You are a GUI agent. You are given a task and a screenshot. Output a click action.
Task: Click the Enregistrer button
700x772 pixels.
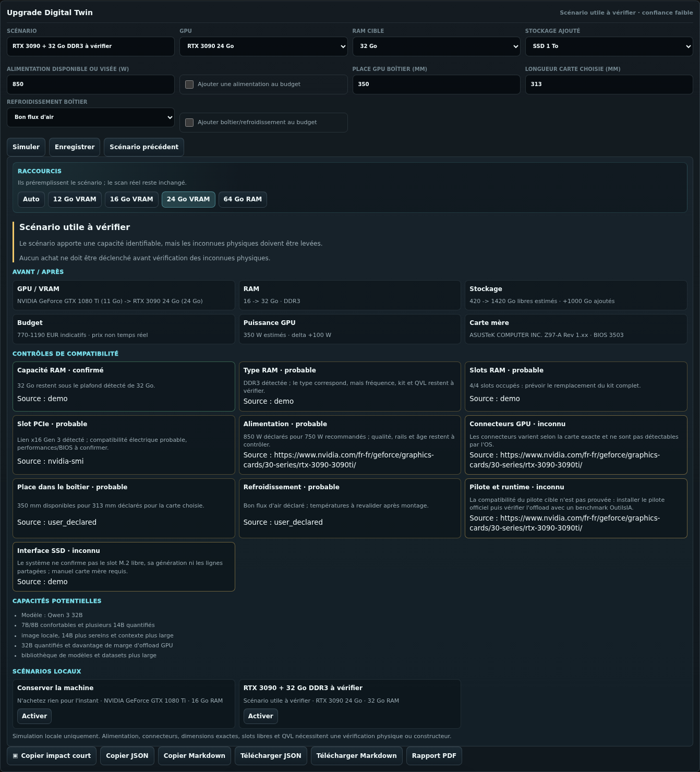(75, 147)
